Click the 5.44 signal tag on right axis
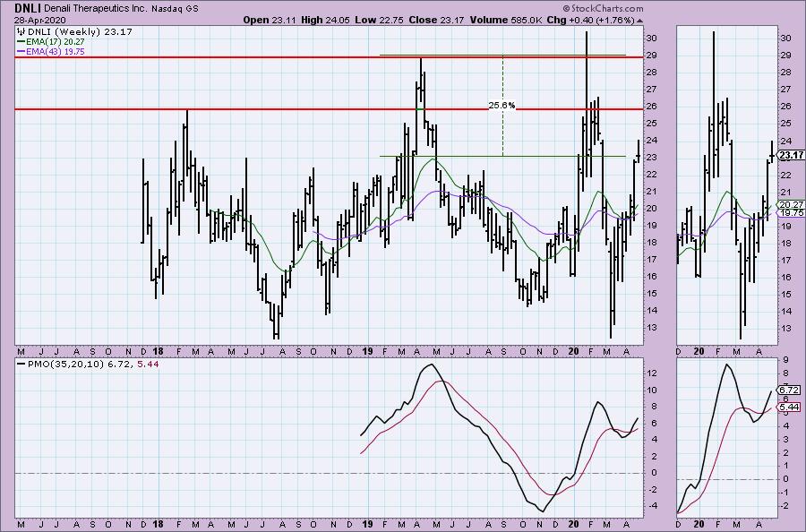Viewport: 806px width, 532px height. [790, 408]
